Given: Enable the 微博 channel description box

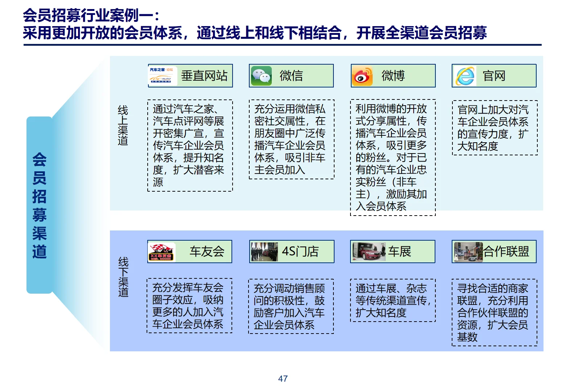Looking at the screenshot, I should point(392,157).
